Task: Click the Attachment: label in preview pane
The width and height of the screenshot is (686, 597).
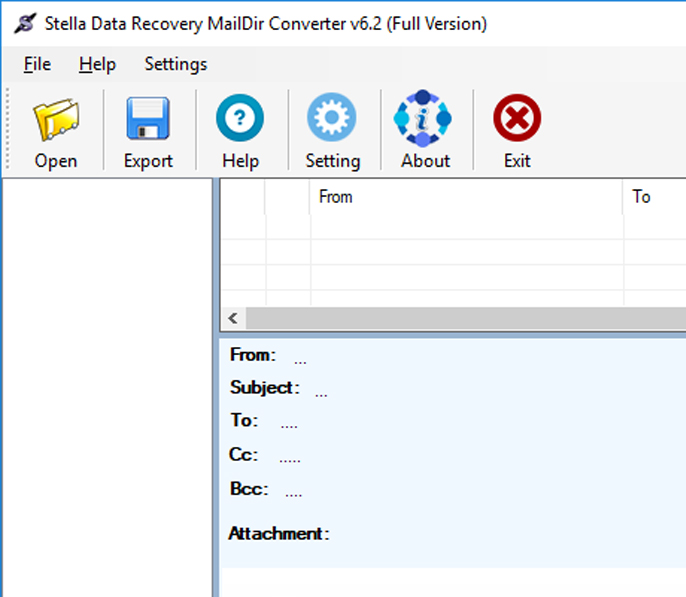Action: 279,534
